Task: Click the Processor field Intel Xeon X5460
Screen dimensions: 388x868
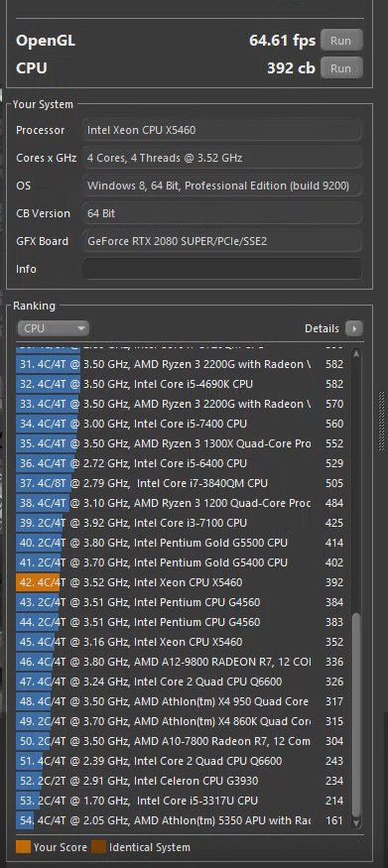Action: pos(222,131)
